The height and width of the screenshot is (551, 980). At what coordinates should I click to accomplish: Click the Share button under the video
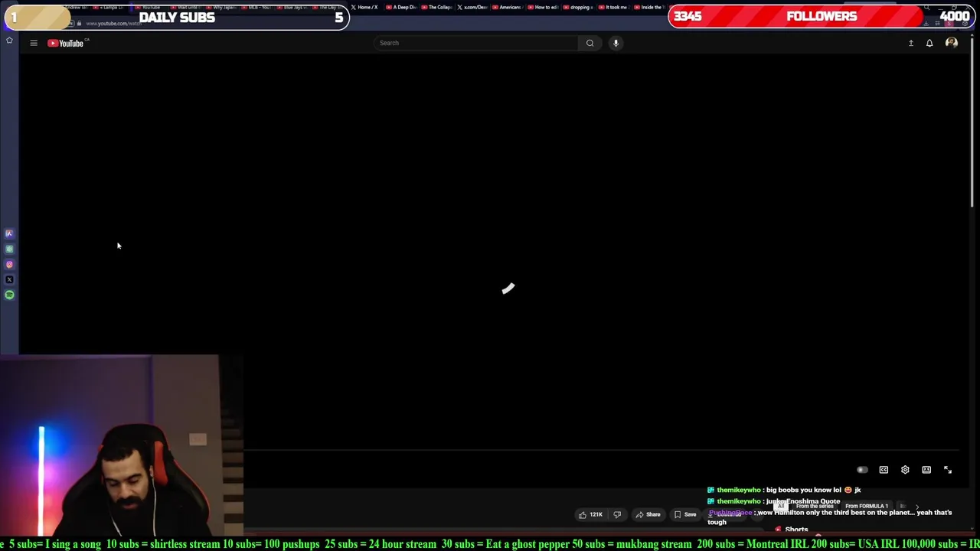point(648,514)
